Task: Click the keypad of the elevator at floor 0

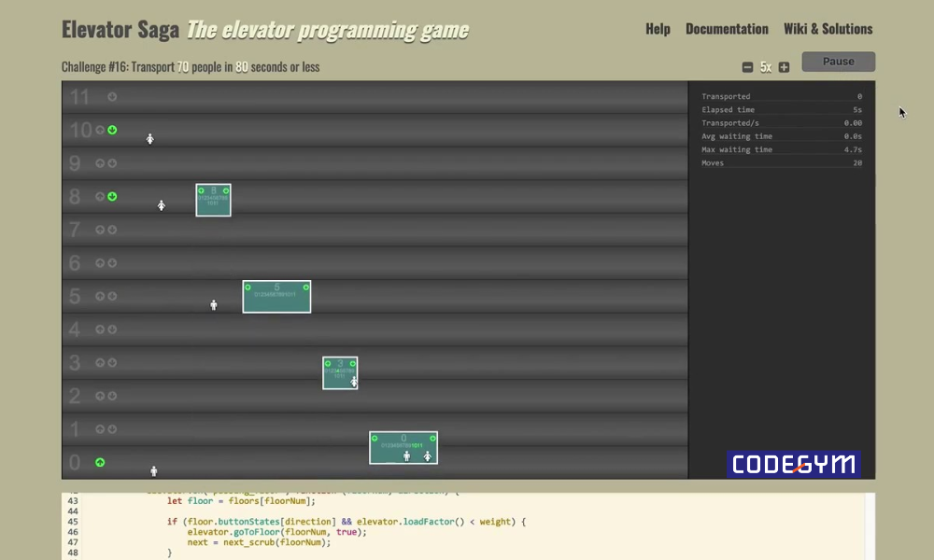Action: point(403,446)
